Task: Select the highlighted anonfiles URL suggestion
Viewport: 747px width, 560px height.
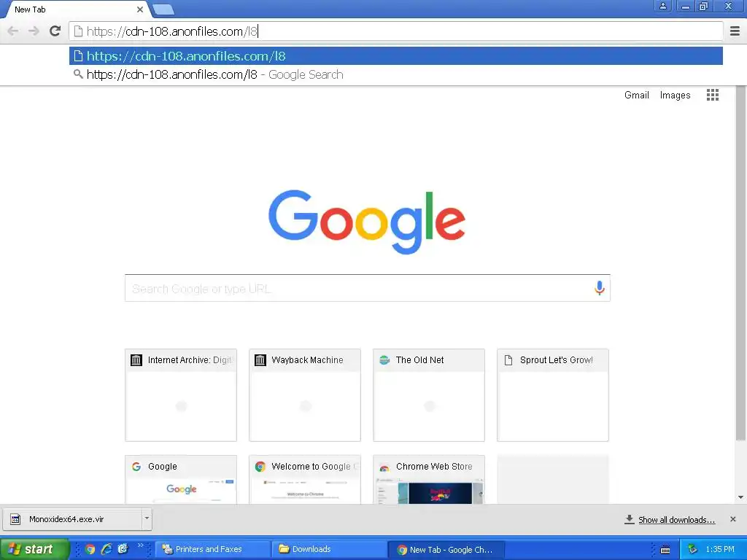Action: click(x=396, y=56)
